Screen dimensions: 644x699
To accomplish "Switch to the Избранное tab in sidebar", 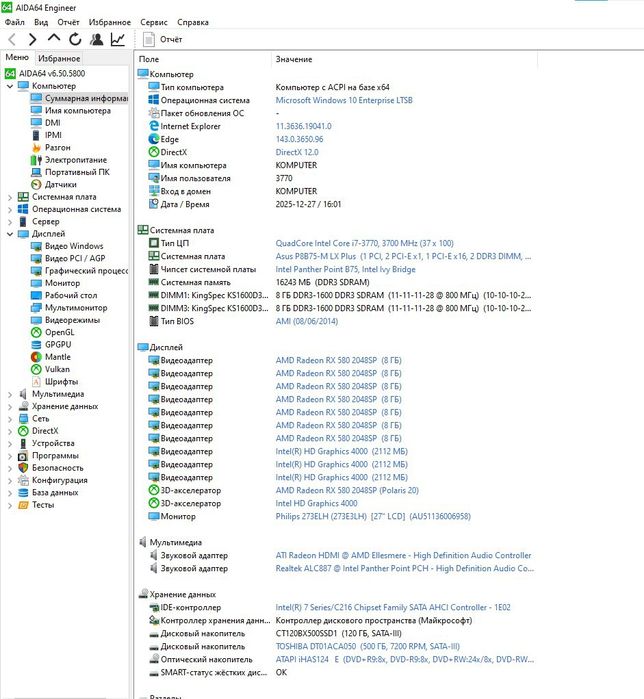I will click(59, 58).
